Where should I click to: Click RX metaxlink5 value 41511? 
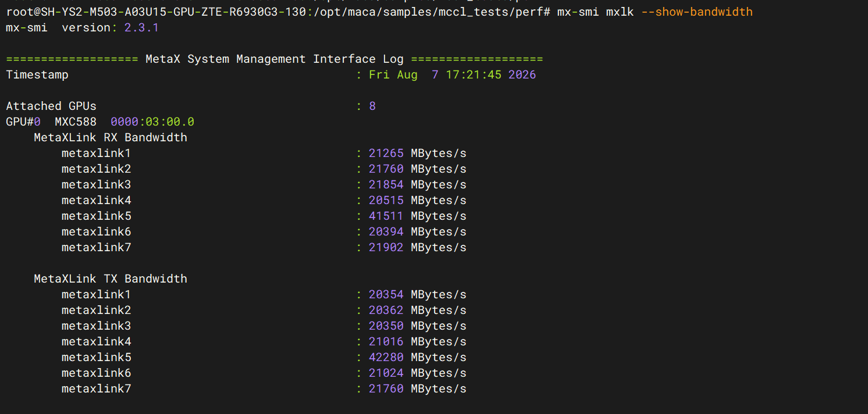386,216
